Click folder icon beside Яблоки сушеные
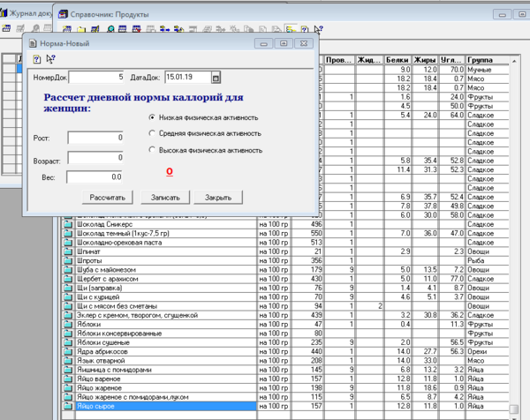Screen dimensions: 530x420 pyautogui.click(x=68, y=342)
